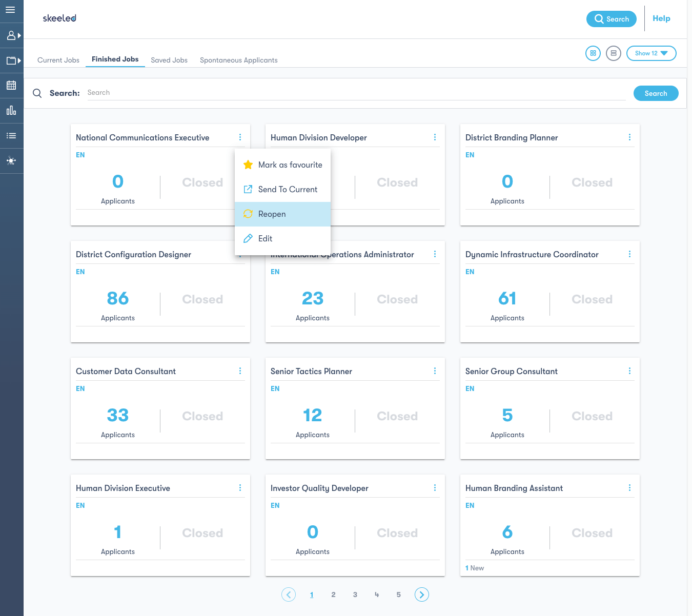This screenshot has height=616, width=692.
Task: Go to previous page arrow
Action: click(289, 594)
